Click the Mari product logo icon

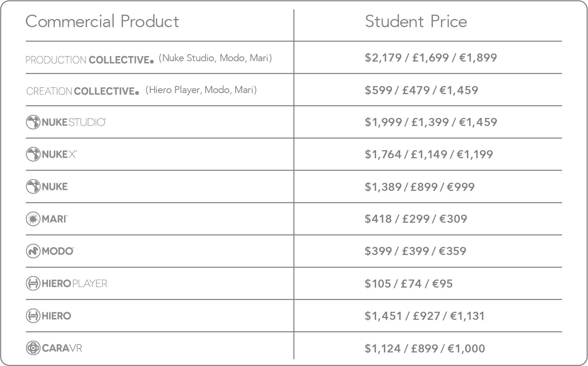(33, 219)
